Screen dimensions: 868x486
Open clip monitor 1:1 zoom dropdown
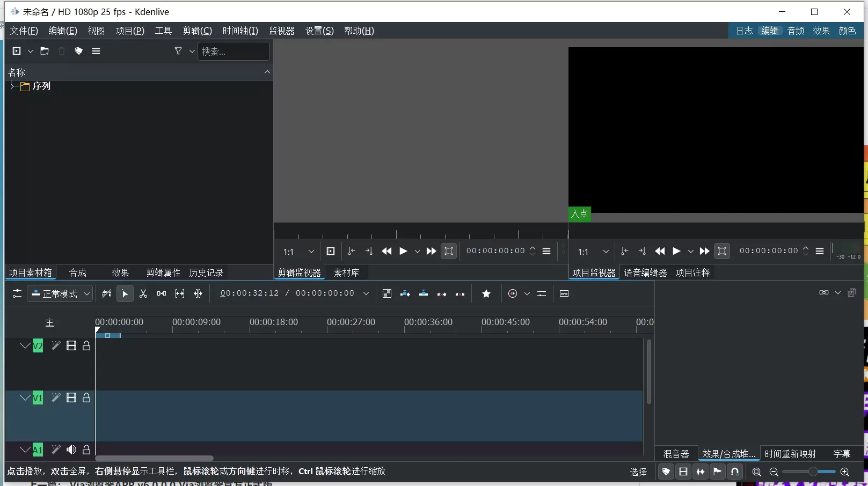coord(299,252)
